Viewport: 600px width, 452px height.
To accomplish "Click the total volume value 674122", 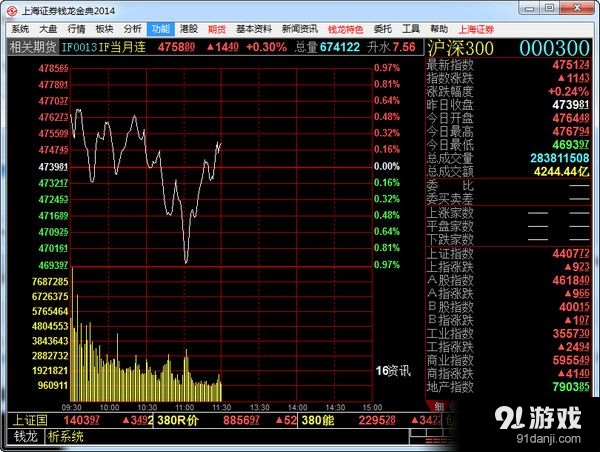I will 340,47.
